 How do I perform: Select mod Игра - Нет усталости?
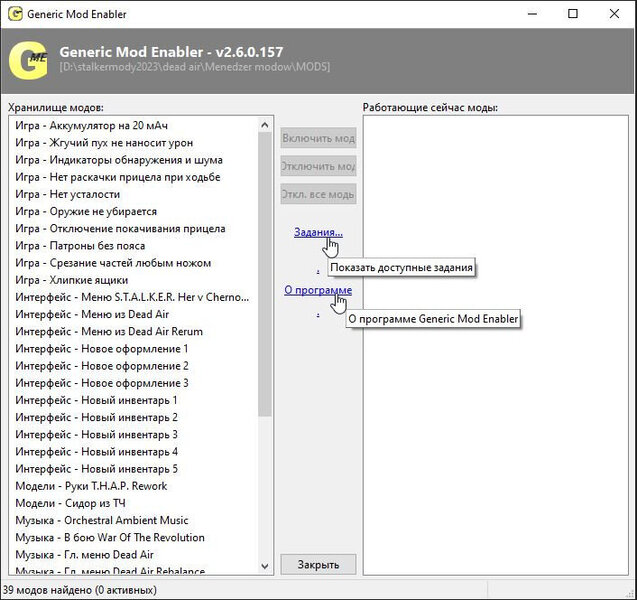[x=67, y=194]
